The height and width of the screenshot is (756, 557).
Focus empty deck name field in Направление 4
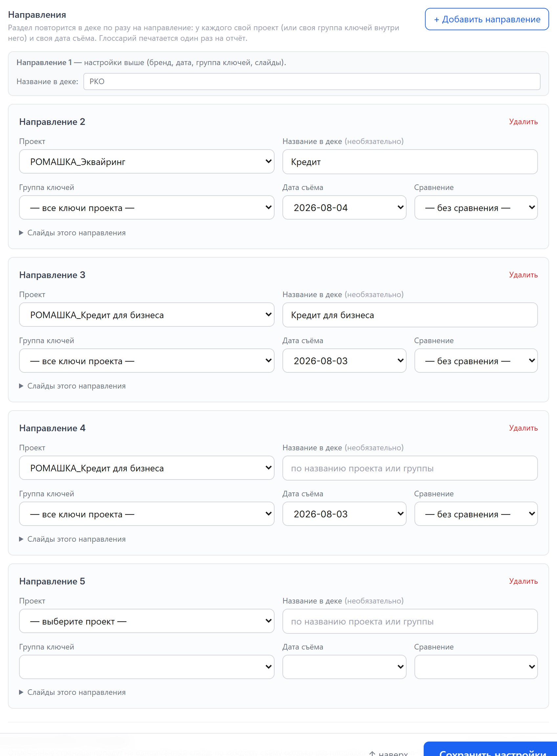pyautogui.click(x=410, y=468)
